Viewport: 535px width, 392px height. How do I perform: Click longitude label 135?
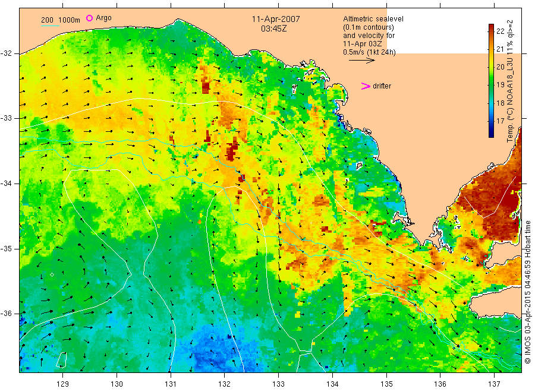pyautogui.click(x=386, y=384)
